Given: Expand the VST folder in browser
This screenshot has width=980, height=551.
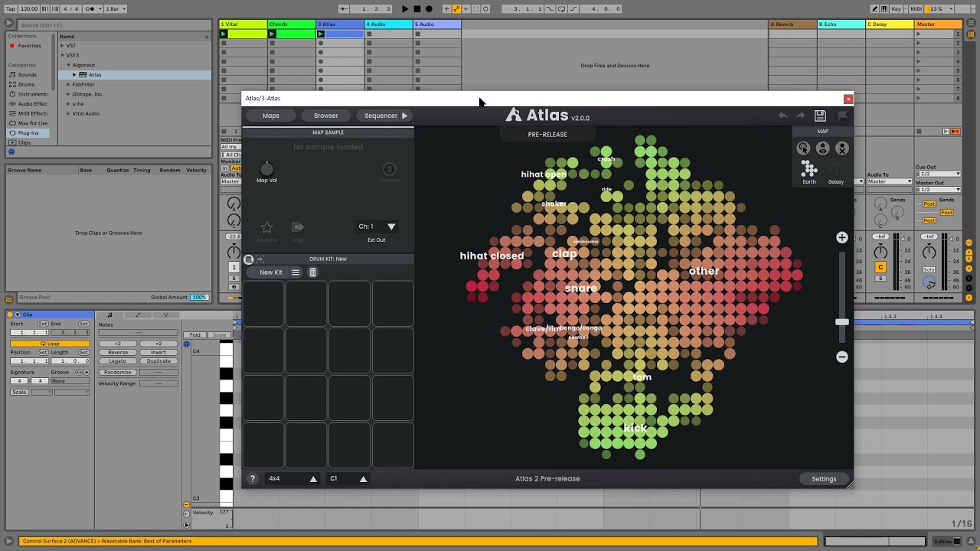Looking at the screenshot, I should (64, 46).
